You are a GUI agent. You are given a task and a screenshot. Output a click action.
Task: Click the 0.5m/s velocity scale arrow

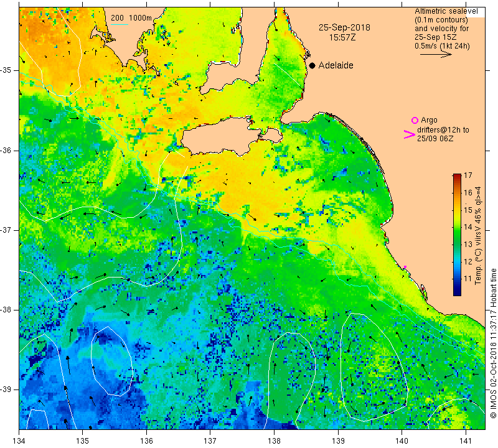tap(436, 54)
